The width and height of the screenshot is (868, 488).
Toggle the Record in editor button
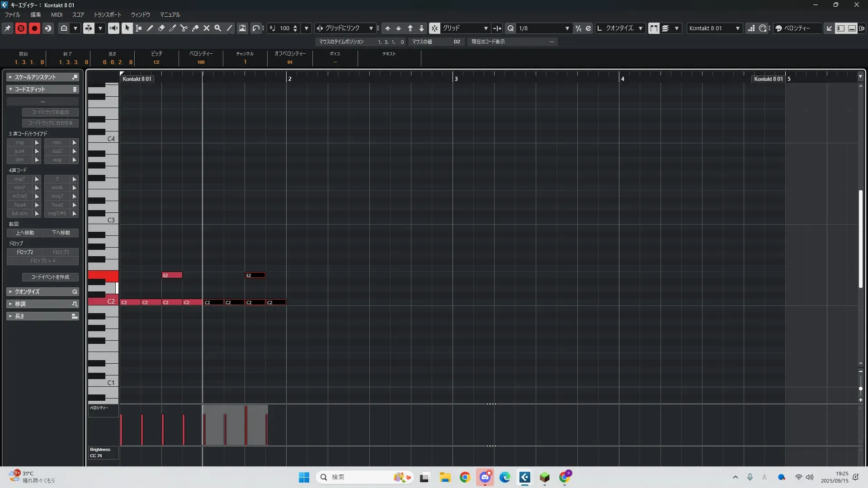[34, 28]
